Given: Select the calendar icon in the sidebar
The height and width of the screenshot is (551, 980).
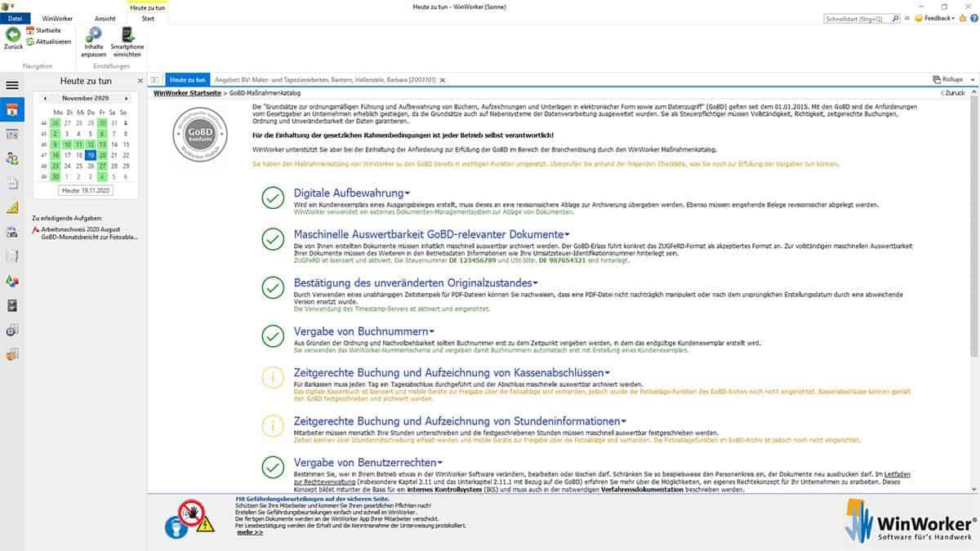Looking at the screenshot, I should coord(11,110).
